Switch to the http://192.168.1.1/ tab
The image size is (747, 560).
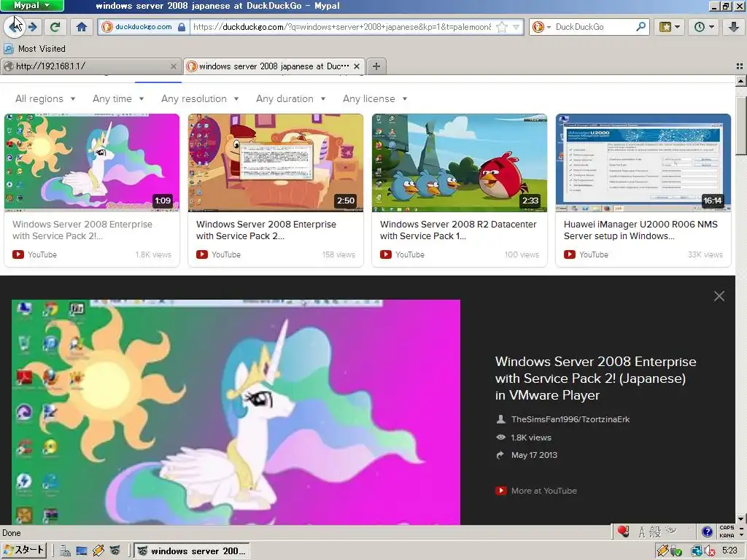click(x=90, y=66)
